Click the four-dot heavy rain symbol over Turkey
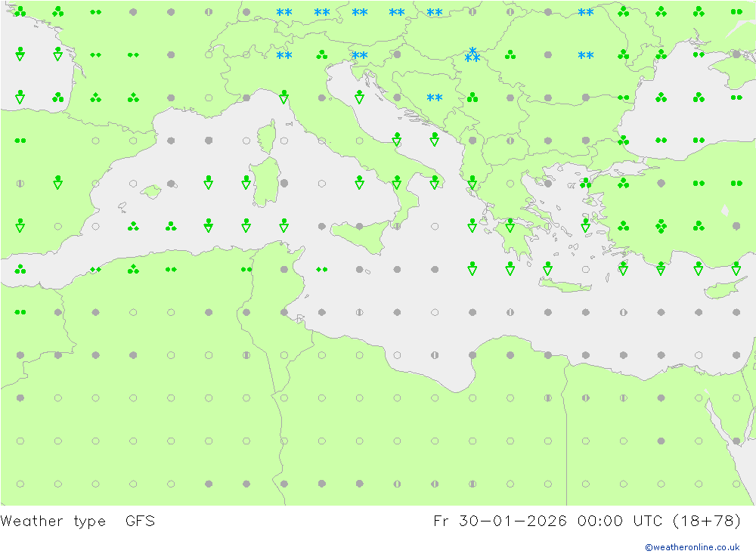The image size is (756, 554). pos(661,226)
